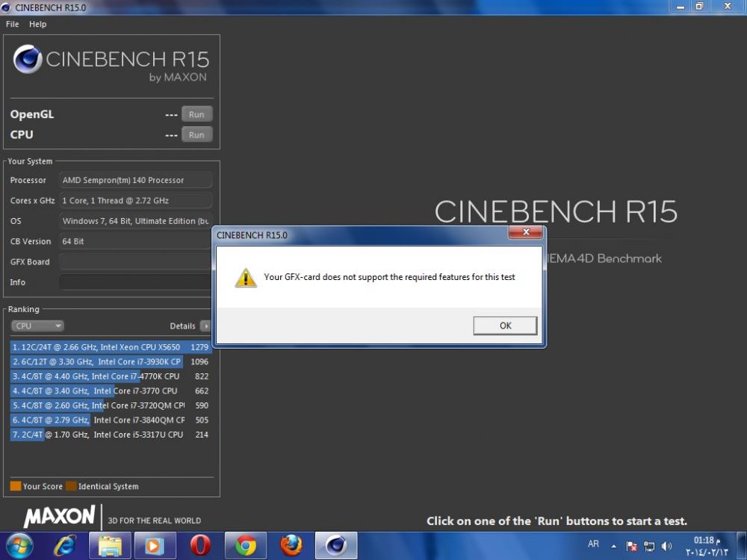Click the Processor field showing AMD Sempron 140
The width and height of the screenshot is (747, 560).
click(136, 180)
